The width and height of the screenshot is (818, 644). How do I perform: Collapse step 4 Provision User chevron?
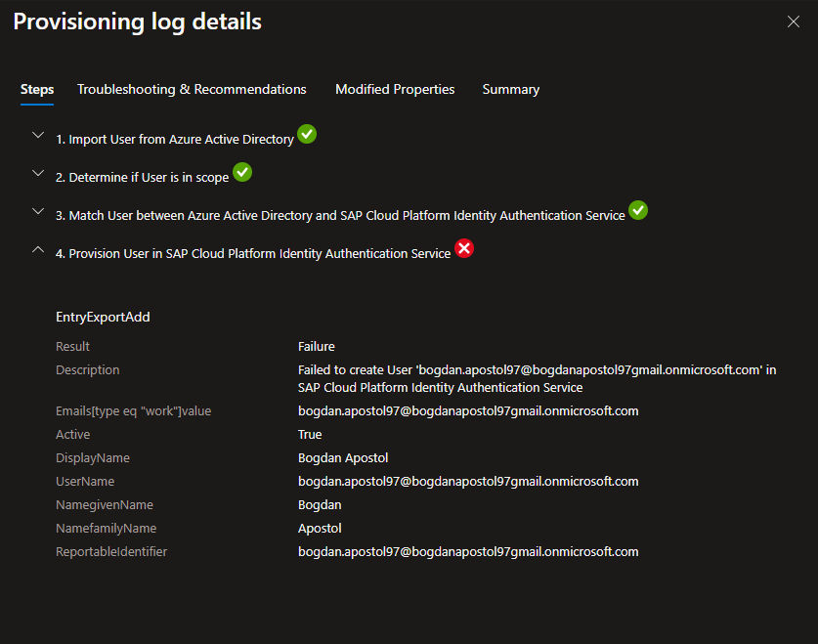tap(38, 249)
